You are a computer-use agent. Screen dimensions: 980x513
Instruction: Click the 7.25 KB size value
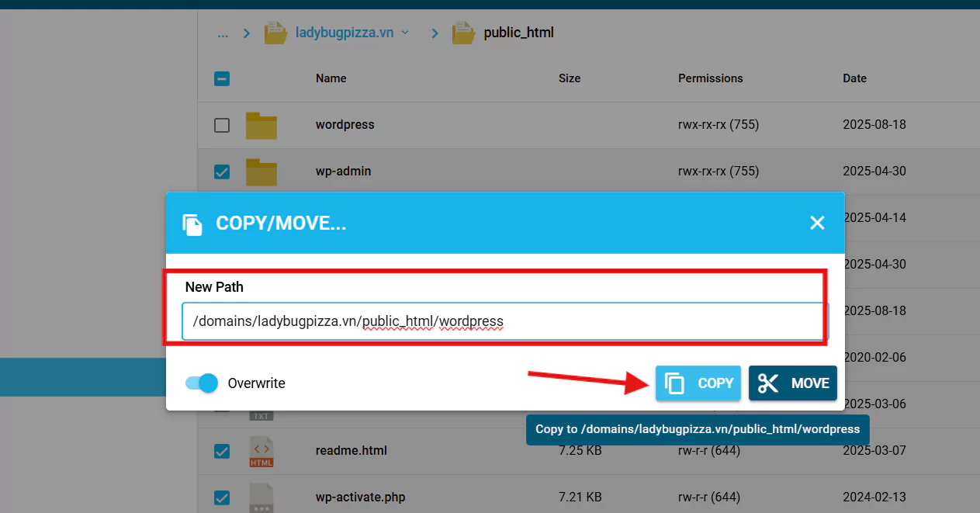580,451
